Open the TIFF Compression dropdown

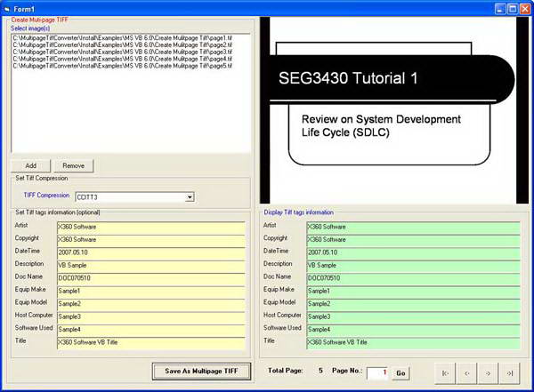pyautogui.click(x=190, y=197)
